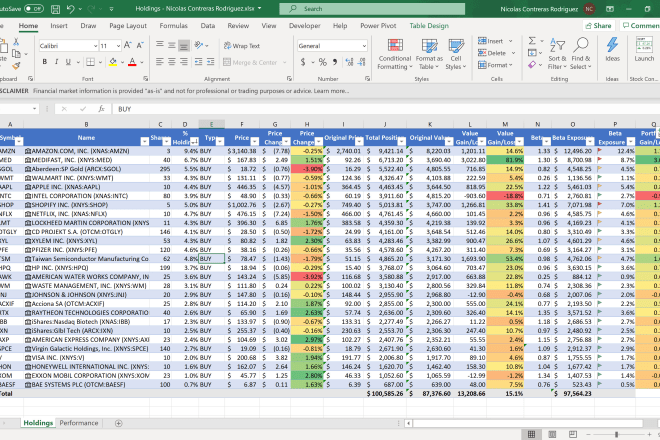Switch to Page Layout view icon

[552, 434]
